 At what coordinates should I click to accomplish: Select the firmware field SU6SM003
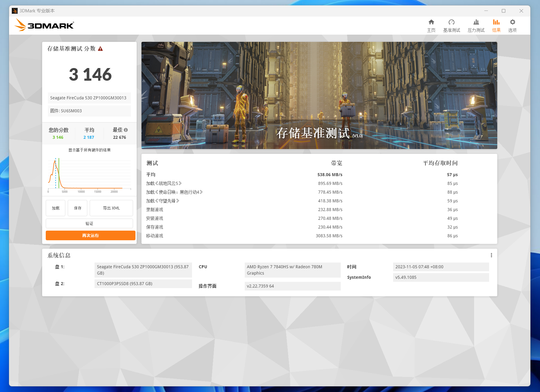89,111
